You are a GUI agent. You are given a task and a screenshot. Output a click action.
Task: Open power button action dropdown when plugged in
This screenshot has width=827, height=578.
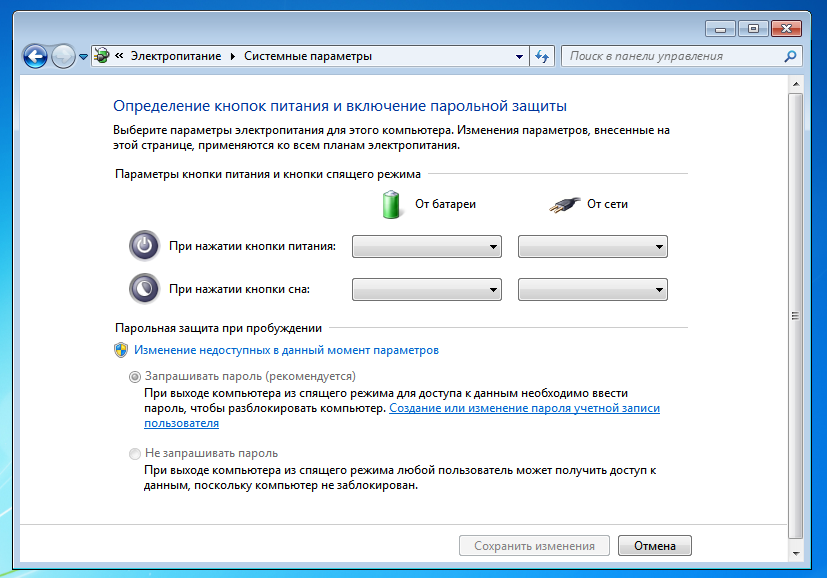click(593, 246)
